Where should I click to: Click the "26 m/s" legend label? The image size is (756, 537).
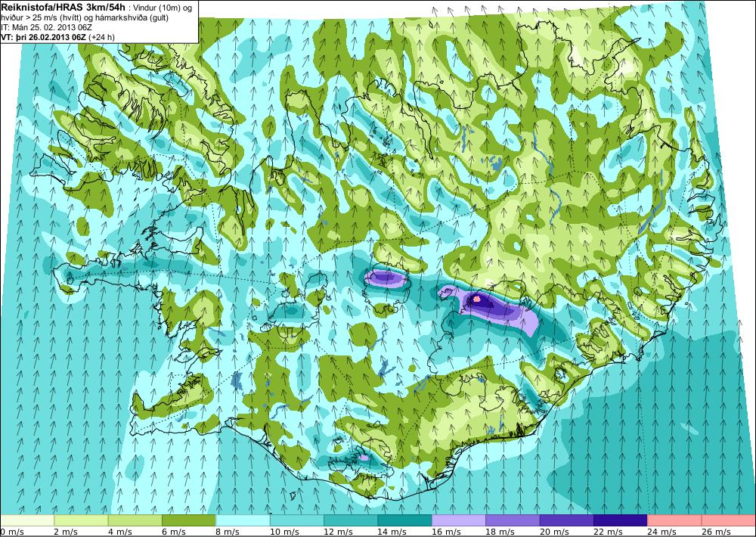717,532
